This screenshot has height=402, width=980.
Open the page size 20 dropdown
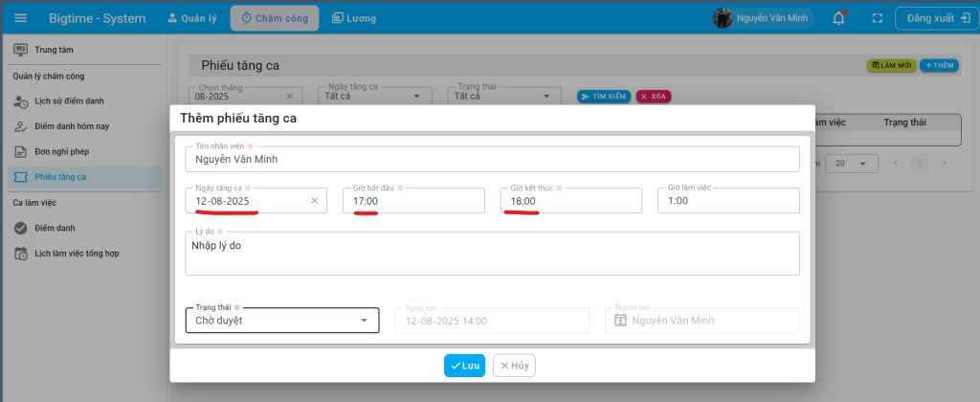[x=851, y=164]
